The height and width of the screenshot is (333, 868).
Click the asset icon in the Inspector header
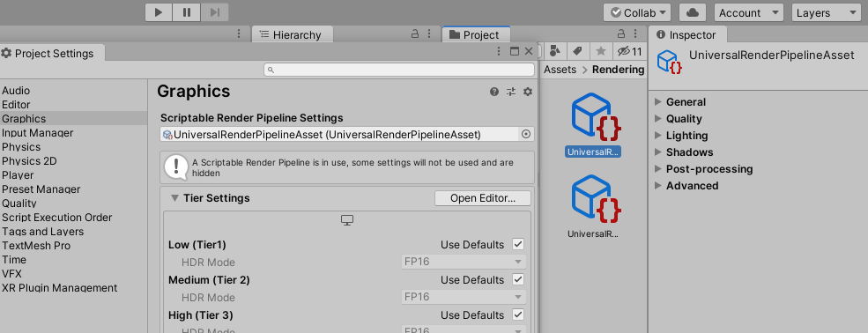(669, 62)
